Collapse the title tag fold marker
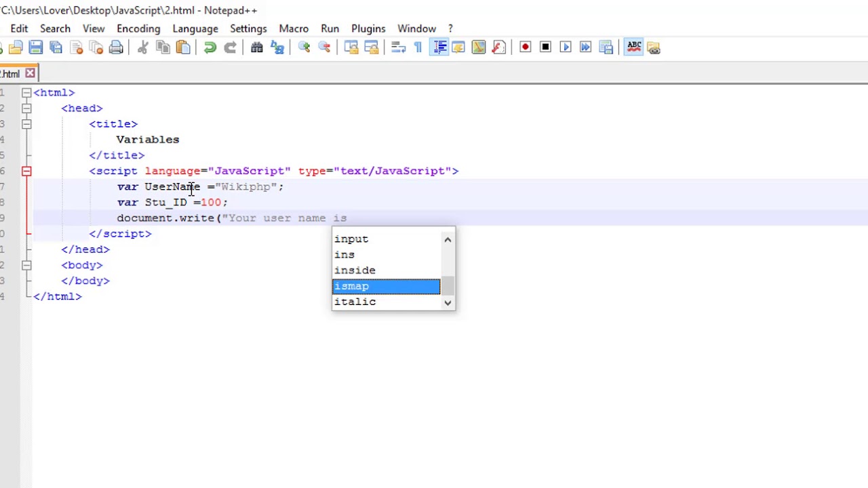Viewport: 868px width, 488px height. click(26, 124)
